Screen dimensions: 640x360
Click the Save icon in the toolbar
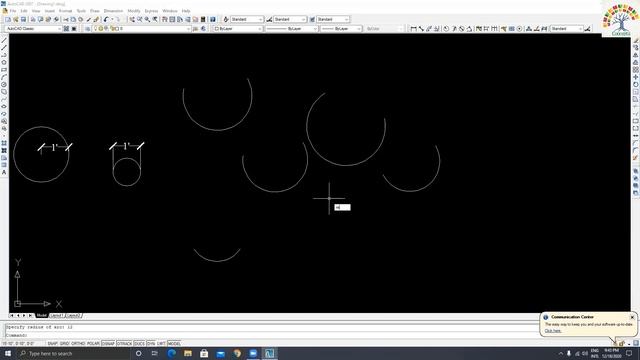coord(23,19)
